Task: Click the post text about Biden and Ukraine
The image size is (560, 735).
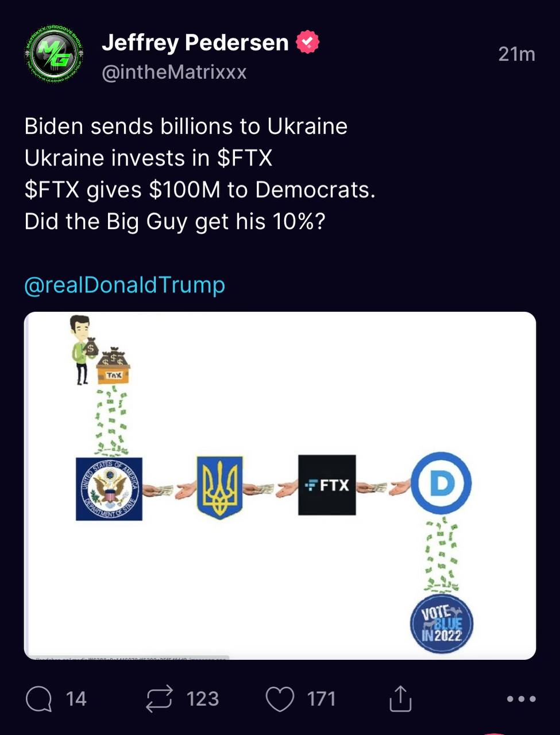Action: click(x=199, y=174)
